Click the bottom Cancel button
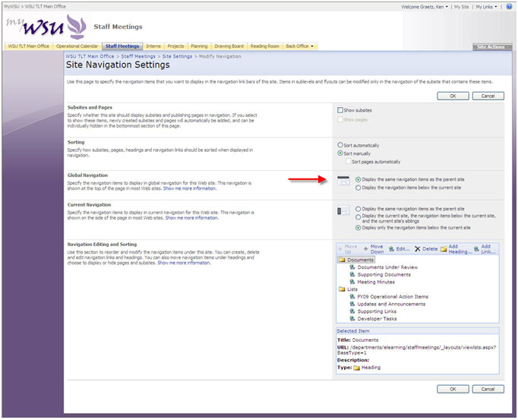This screenshot has width=518, height=420. pos(488,389)
